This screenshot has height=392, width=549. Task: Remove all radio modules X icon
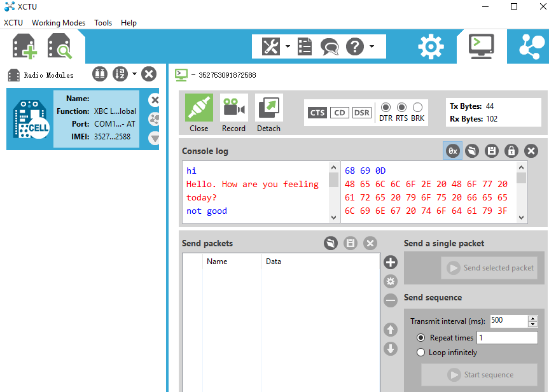[149, 74]
